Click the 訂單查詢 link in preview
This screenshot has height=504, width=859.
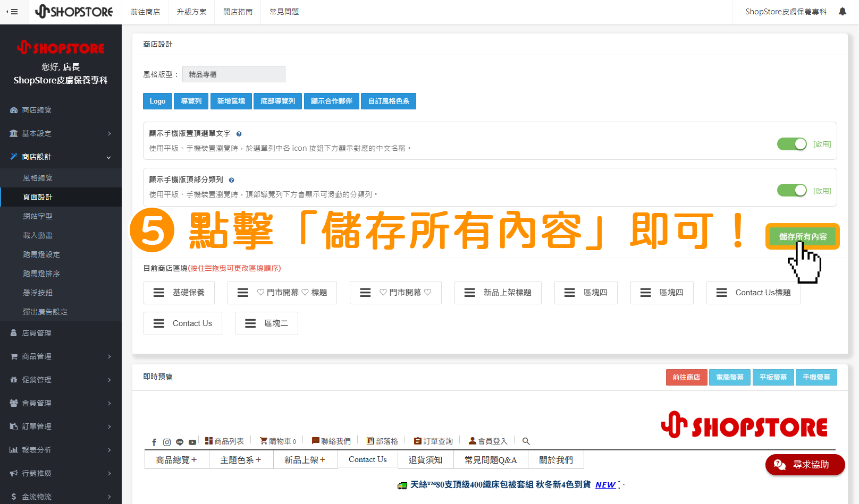(x=433, y=441)
